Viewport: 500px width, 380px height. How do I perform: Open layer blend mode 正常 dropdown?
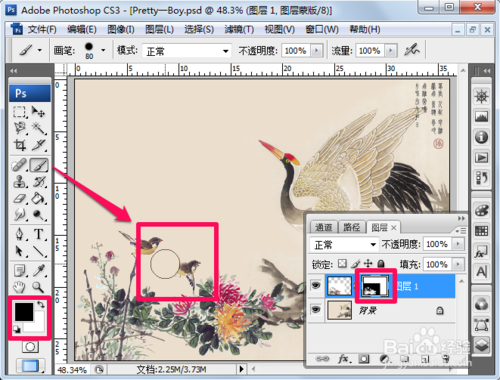pyautogui.click(x=344, y=245)
